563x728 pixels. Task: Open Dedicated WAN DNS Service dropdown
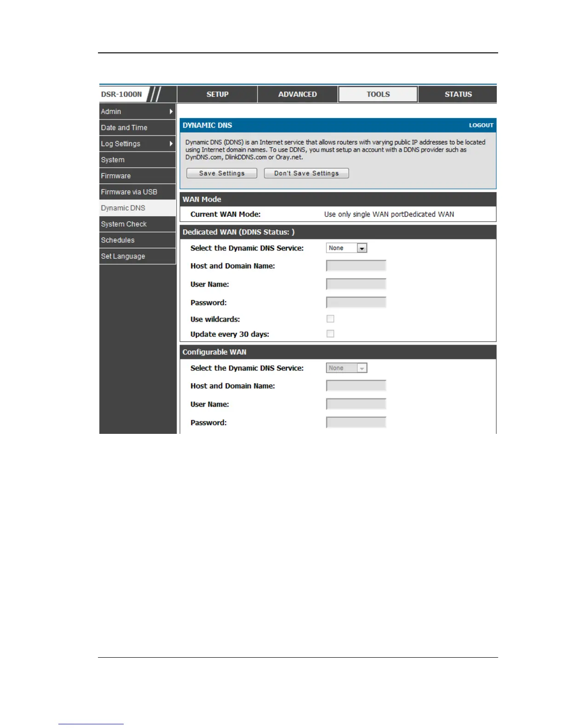click(x=346, y=248)
